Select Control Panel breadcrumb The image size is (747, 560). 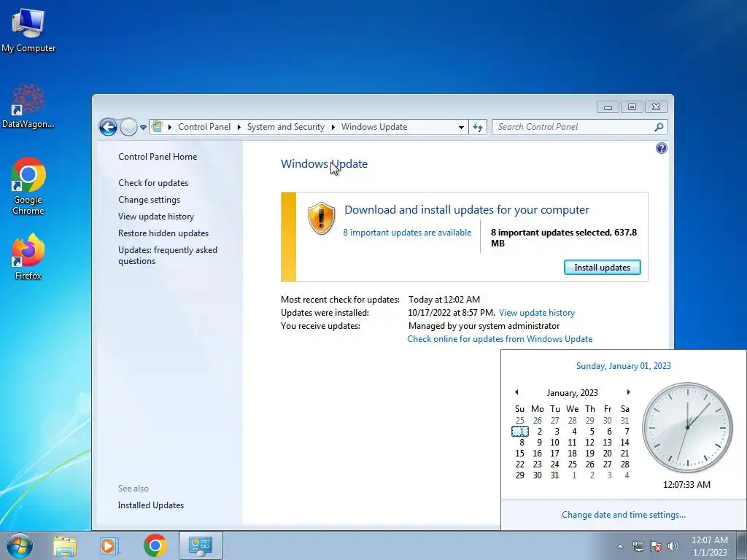[x=204, y=127]
